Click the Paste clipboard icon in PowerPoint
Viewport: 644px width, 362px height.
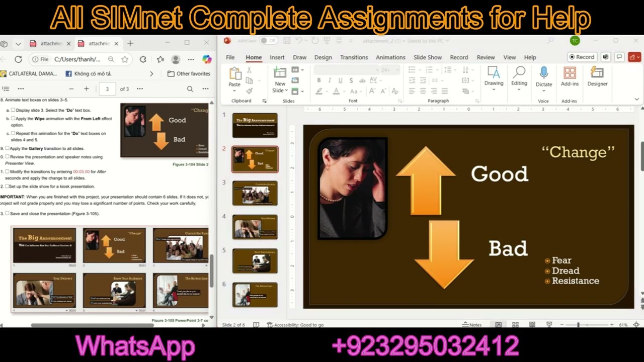coord(235,73)
